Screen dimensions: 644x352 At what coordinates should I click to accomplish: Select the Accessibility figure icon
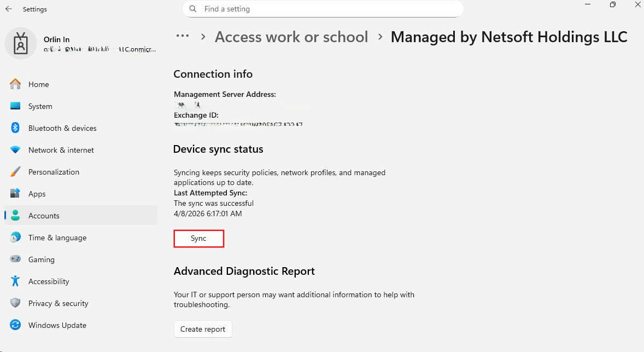(x=15, y=281)
